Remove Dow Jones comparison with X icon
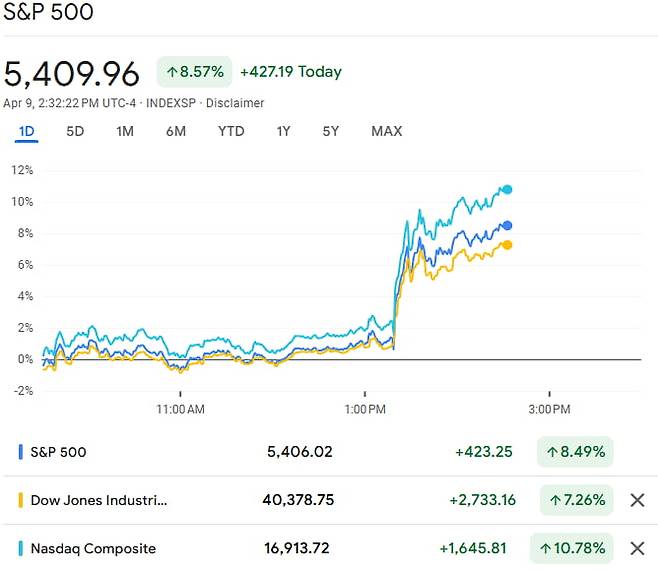658x572 pixels. click(637, 500)
